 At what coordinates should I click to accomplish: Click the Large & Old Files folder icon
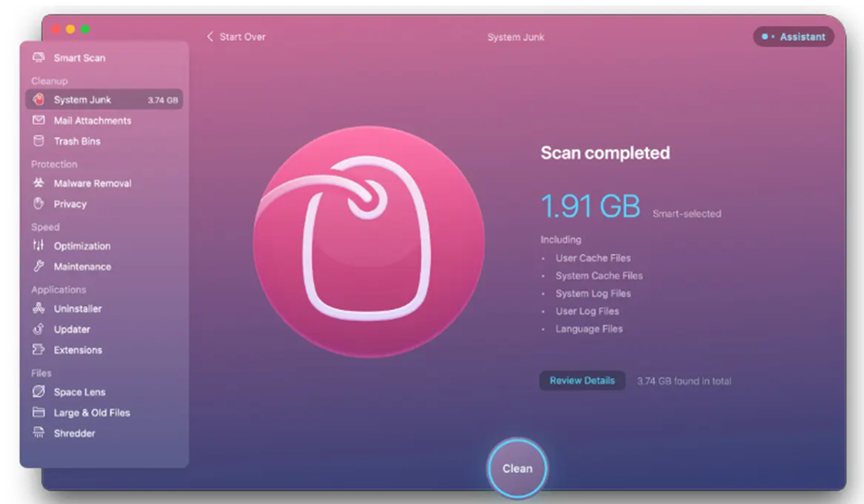39,412
